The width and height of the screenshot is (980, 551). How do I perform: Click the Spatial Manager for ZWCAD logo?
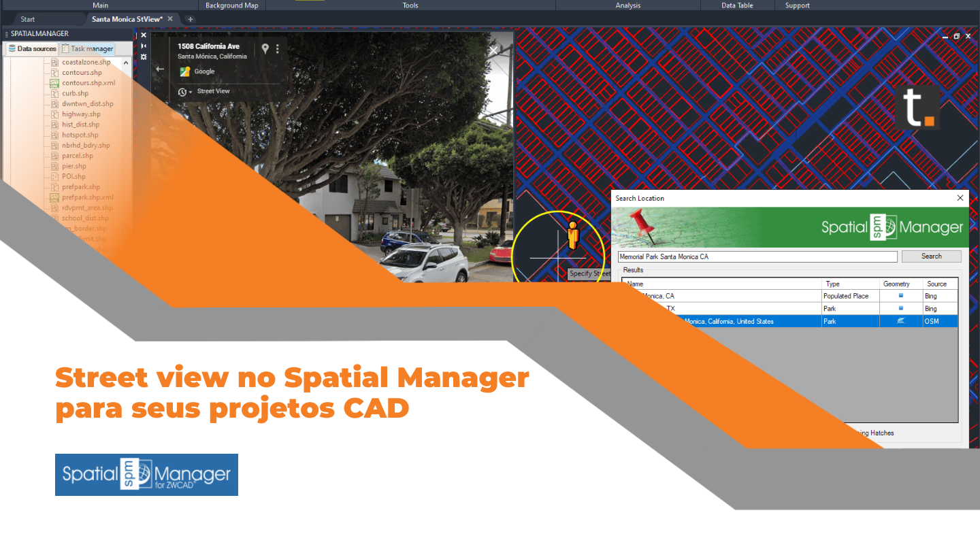146,475
